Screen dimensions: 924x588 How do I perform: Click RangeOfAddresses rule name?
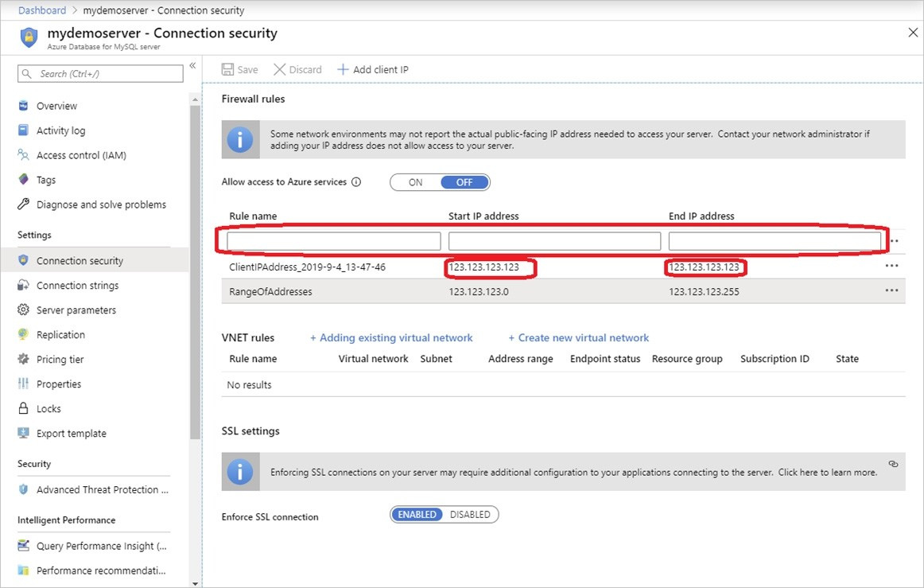tap(270, 292)
